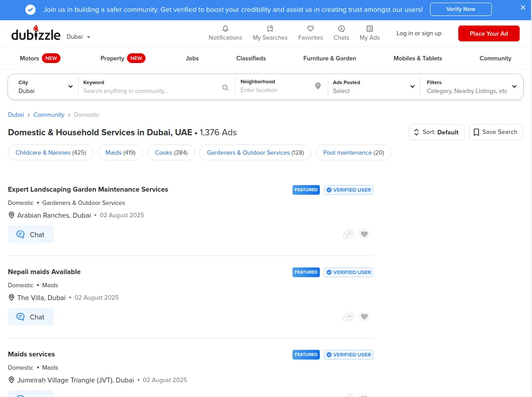Open My Ads list icon
532x397 pixels.
(370, 29)
